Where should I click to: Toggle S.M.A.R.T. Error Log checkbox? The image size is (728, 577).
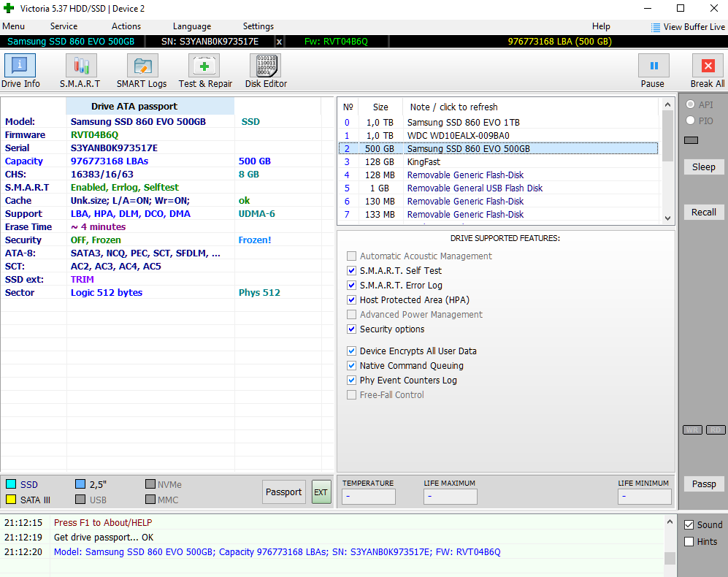351,286
